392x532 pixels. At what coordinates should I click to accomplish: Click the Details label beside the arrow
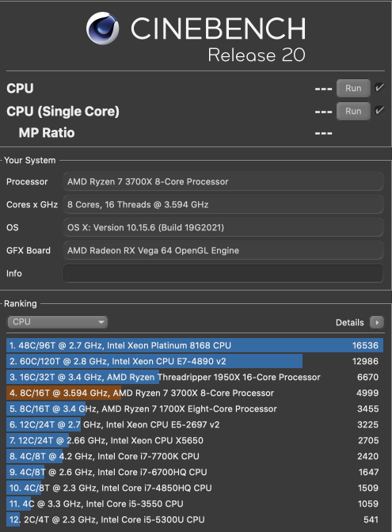[349, 322]
